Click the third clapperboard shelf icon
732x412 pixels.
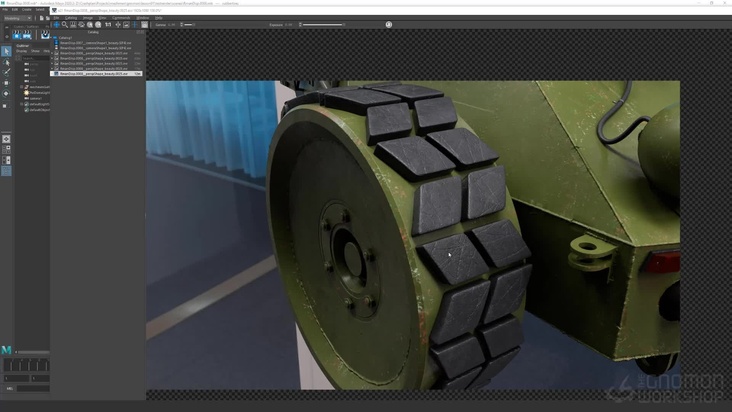tap(45, 35)
